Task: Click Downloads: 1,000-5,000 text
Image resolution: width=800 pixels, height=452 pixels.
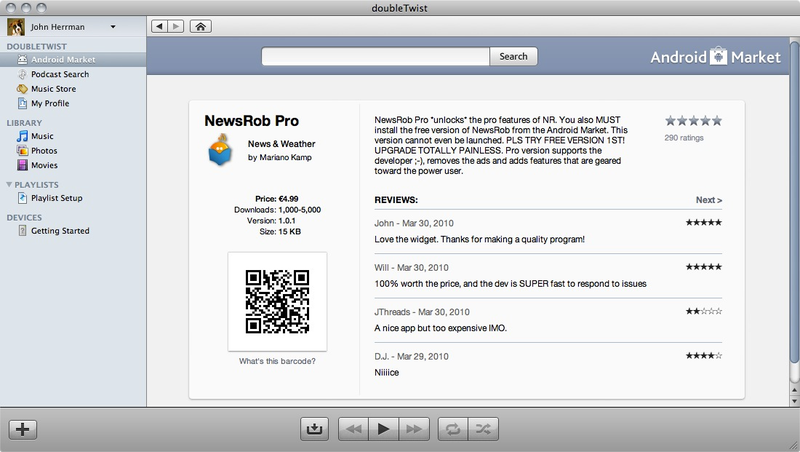Action: (278, 210)
